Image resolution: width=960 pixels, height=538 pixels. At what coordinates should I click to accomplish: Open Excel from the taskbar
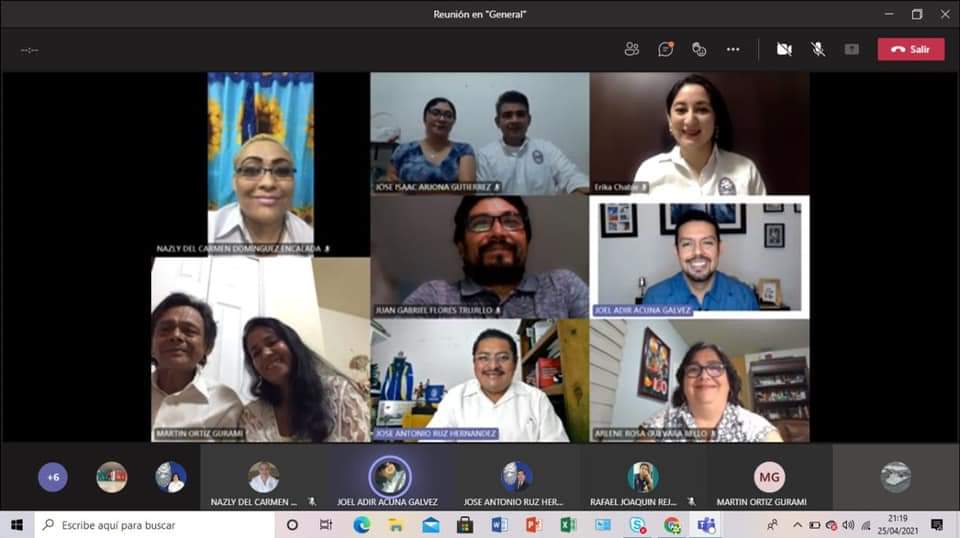tap(568, 525)
